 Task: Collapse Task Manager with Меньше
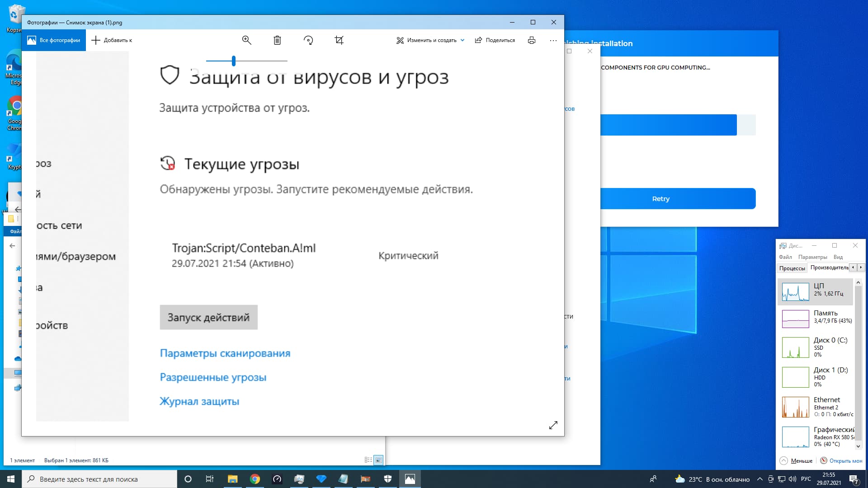pyautogui.click(x=797, y=460)
